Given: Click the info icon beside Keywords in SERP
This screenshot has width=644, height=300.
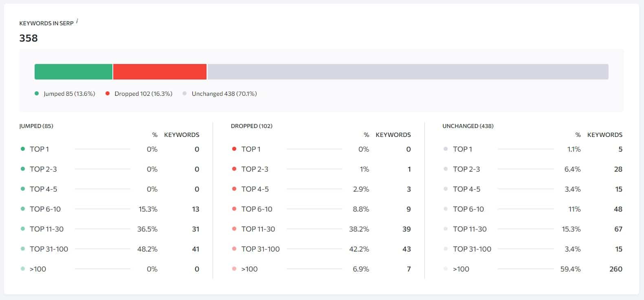Looking at the screenshot, I should coord(77,21).
